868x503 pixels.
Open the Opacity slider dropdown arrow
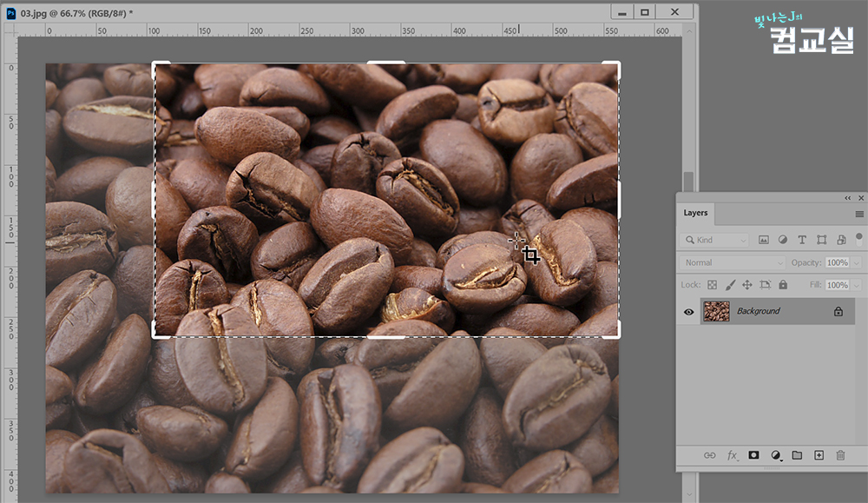pos(857,262)
